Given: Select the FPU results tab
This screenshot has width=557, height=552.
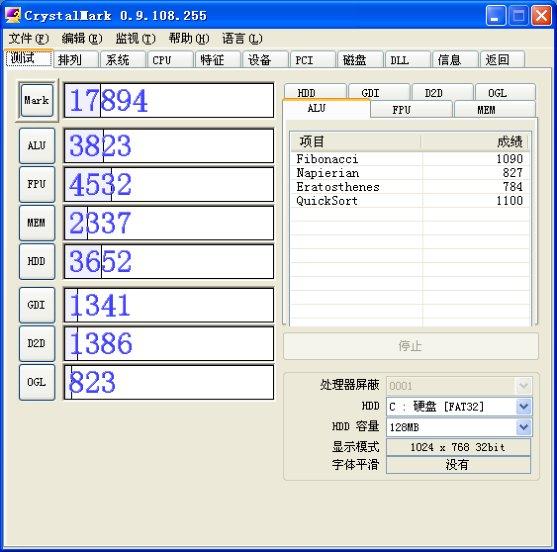Looking at the screenshot, I should coord(411,110).
